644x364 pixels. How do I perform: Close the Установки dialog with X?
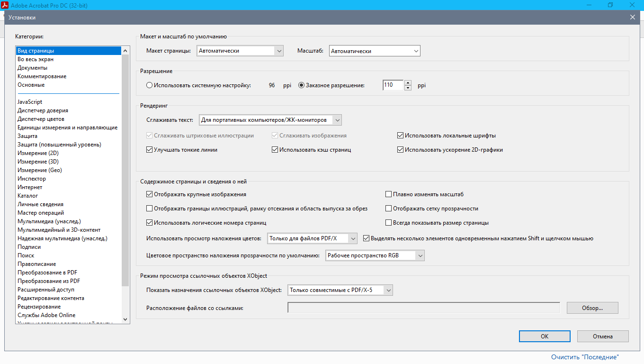(633, 18)
